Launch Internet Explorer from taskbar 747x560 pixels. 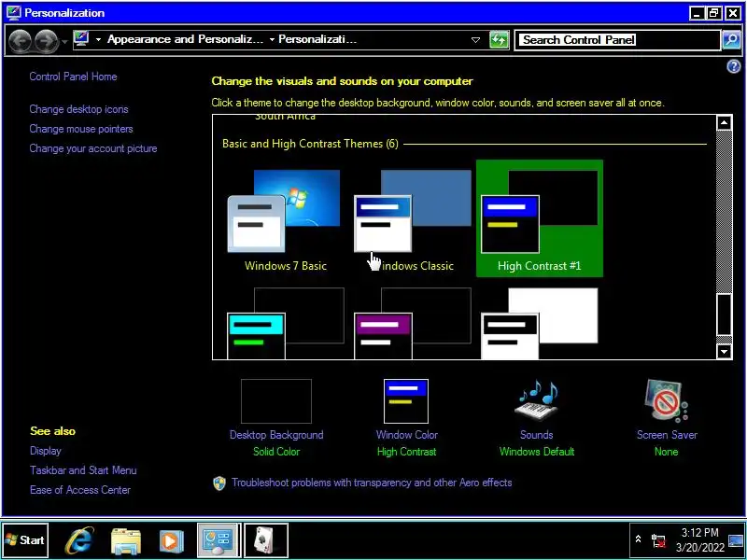79,540
